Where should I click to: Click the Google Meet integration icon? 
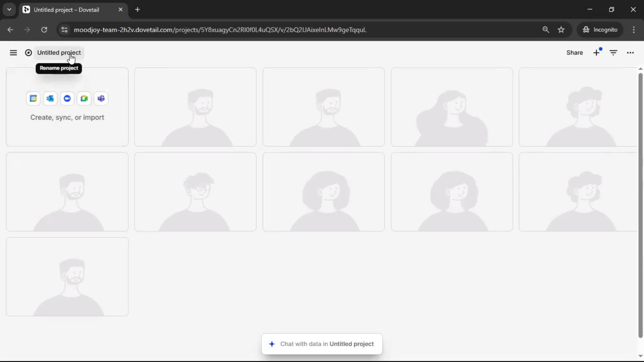(x=84, y=99)
